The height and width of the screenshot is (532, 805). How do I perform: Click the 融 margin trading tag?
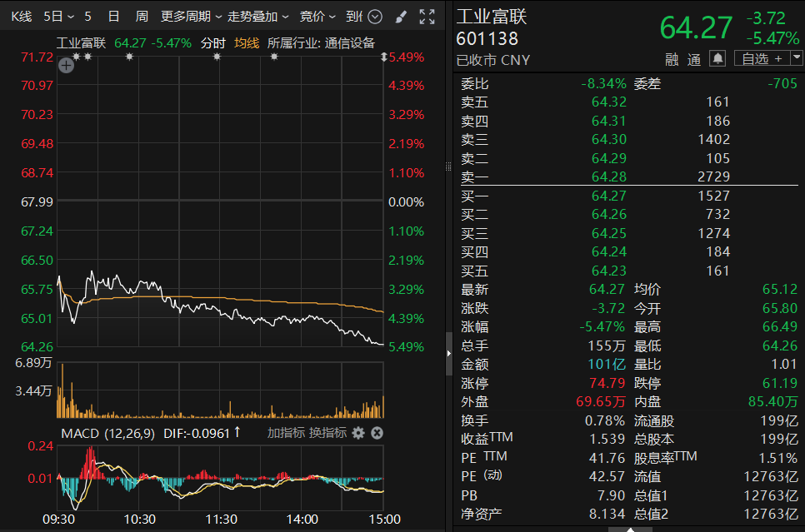pyautogui.click(x=672, y=60)
